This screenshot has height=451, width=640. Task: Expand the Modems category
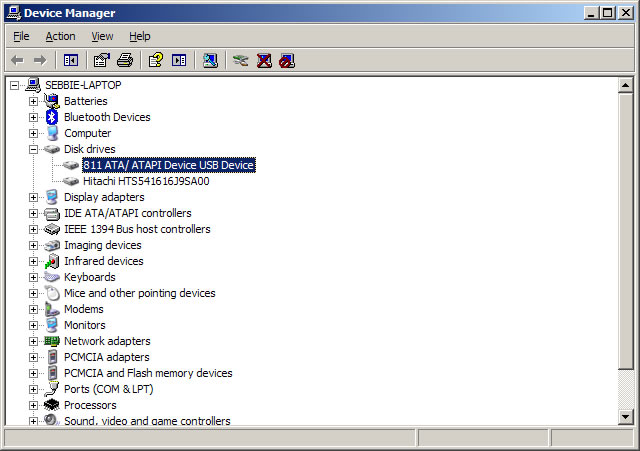coord(33,309)
